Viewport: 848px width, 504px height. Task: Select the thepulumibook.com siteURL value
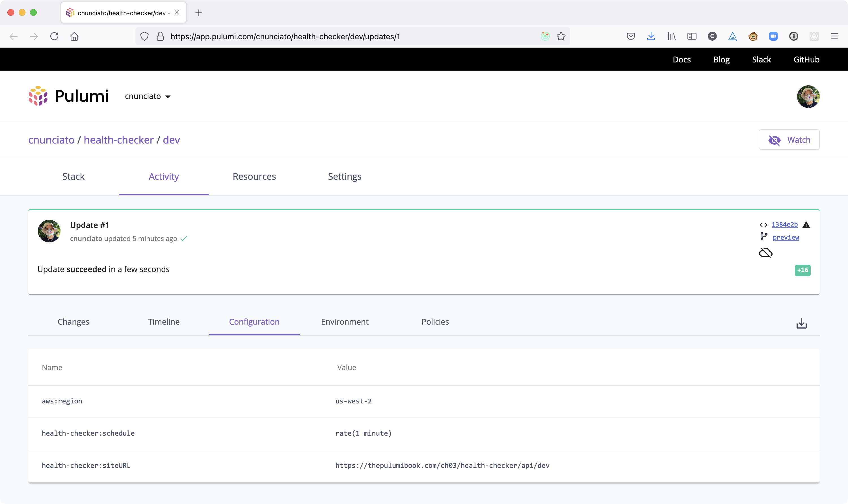pyautogui.click(x=442, y=466)
